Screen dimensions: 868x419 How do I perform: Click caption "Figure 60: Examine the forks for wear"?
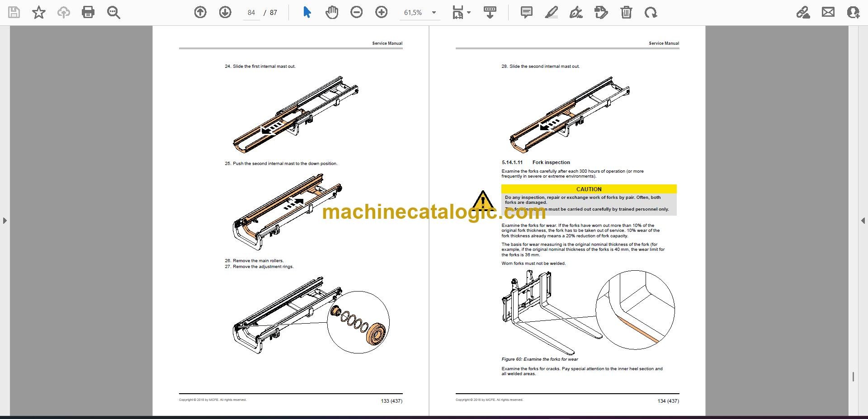point(540,359)
